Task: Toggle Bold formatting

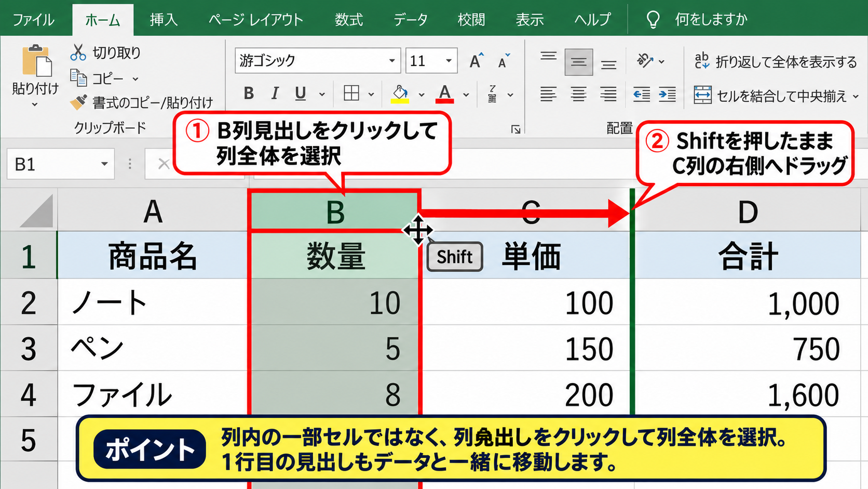Action: (x=249, y=94)
